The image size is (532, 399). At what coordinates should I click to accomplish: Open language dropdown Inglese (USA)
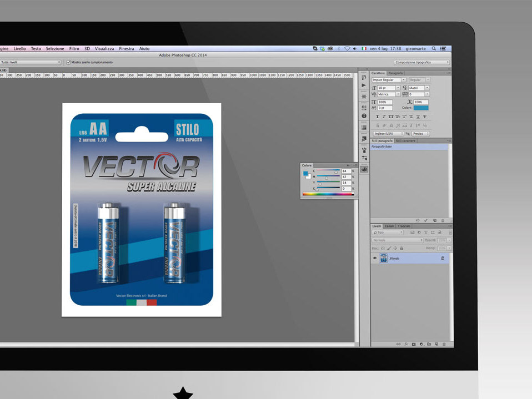point(389,134)
